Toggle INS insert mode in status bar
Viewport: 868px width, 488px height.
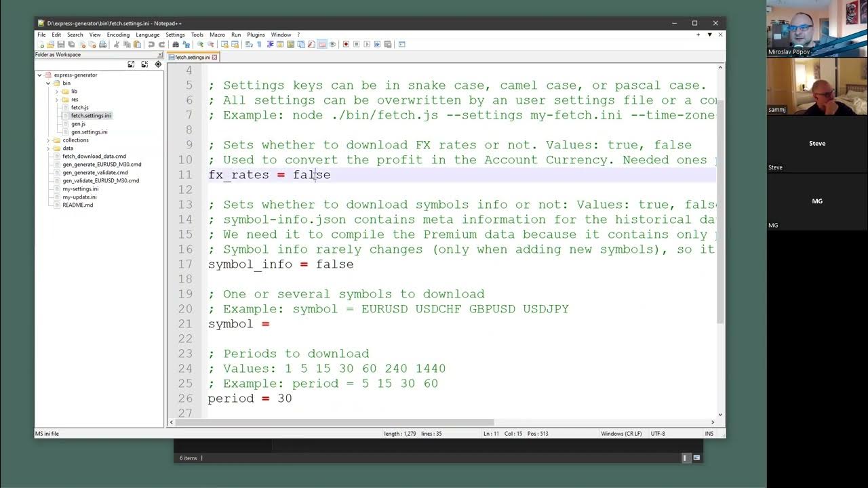pyautogui.click(x=709, y=434)
